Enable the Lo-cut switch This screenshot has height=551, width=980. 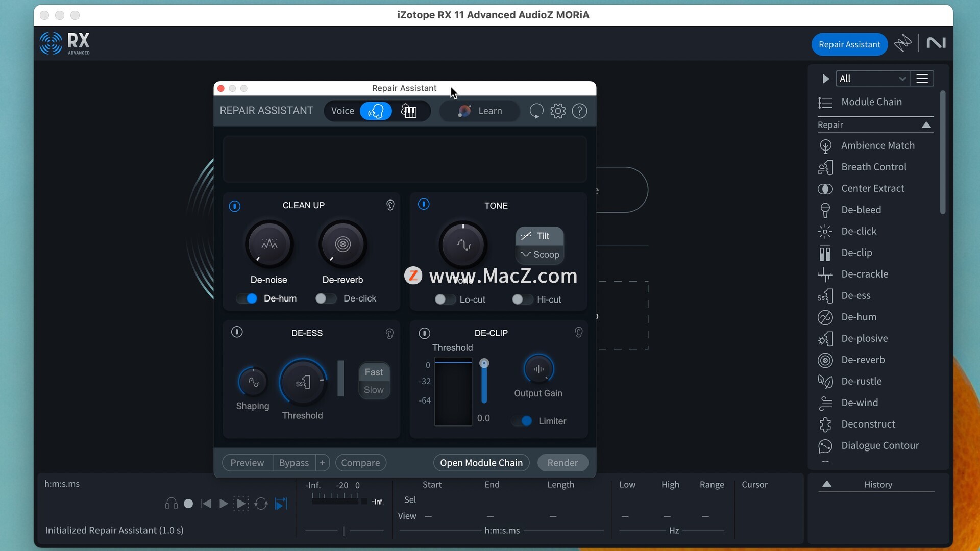(x=445, y=299)
